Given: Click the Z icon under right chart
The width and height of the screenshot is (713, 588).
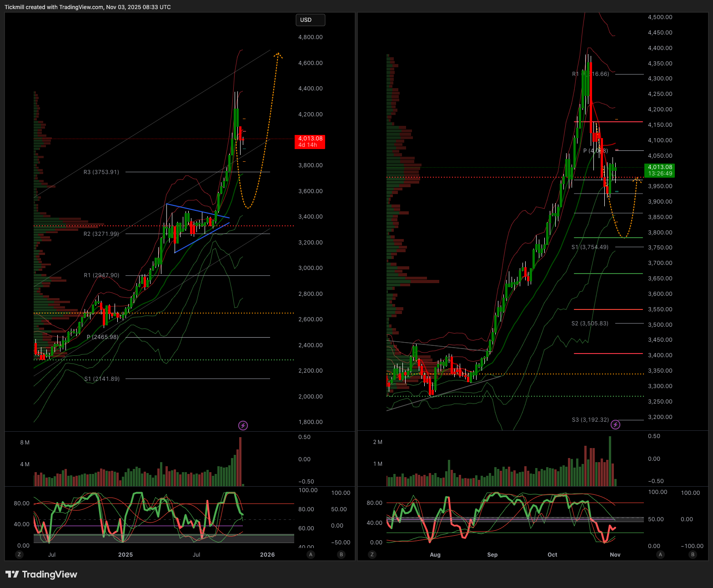Looking at the screenshot, I should pyautogui.click(x=372, y=554).
